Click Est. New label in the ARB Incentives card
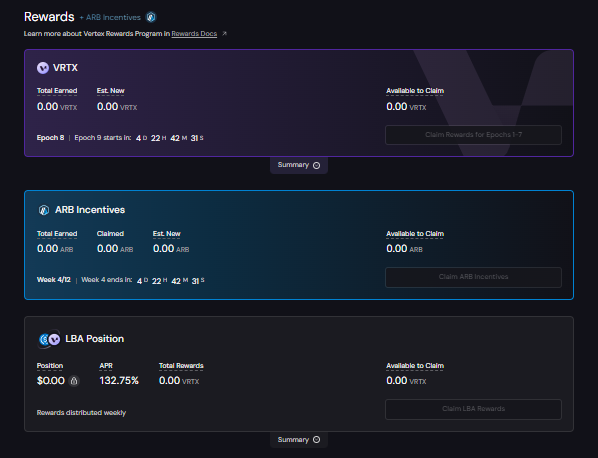Image resolution: width=598 pixels, height=458 pixels. pyautogui.click(x=167, y=234)
